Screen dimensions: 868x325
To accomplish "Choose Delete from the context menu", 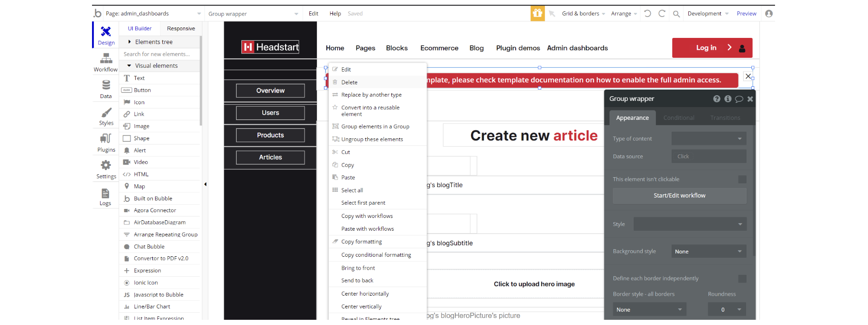I will pos(350,82).
